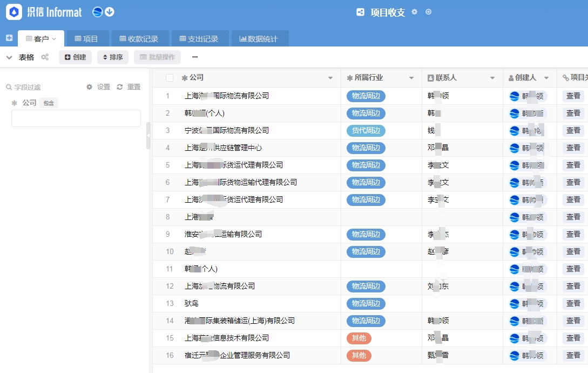
Task: Collapse the 表格 section chevron
Action: 9,57
